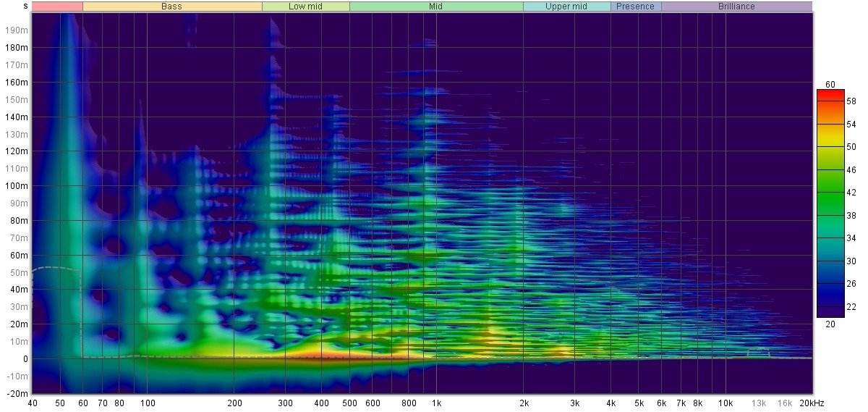Click the 20kHz frequency axis label
The width and height of the screenshot is (868, 412).
click(812, 403)
